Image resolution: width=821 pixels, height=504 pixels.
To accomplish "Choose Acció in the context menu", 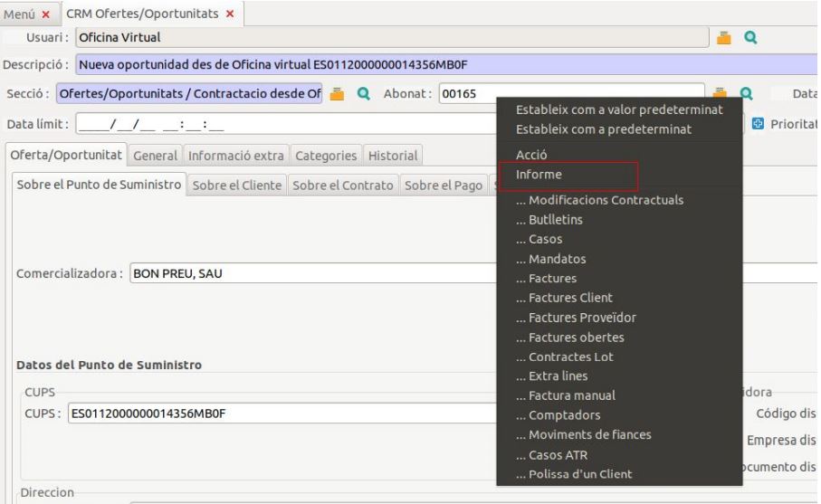I will [x=531, y=155].
